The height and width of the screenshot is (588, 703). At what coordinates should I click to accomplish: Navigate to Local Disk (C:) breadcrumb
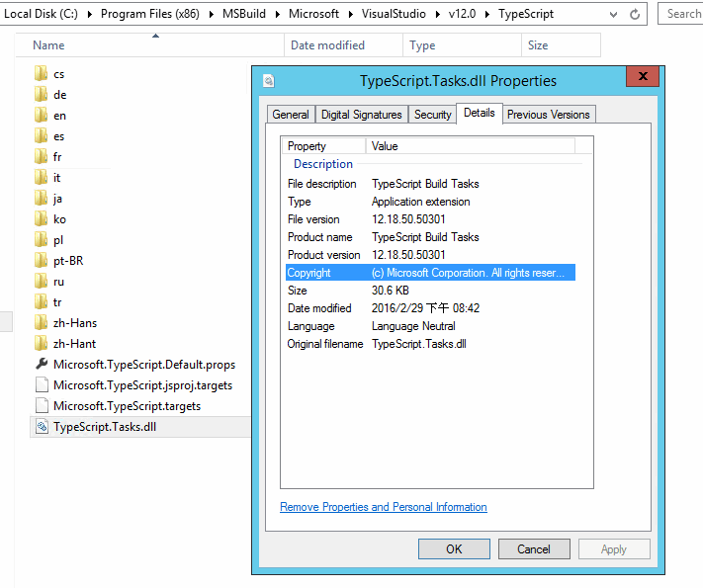tap(41, 14)
